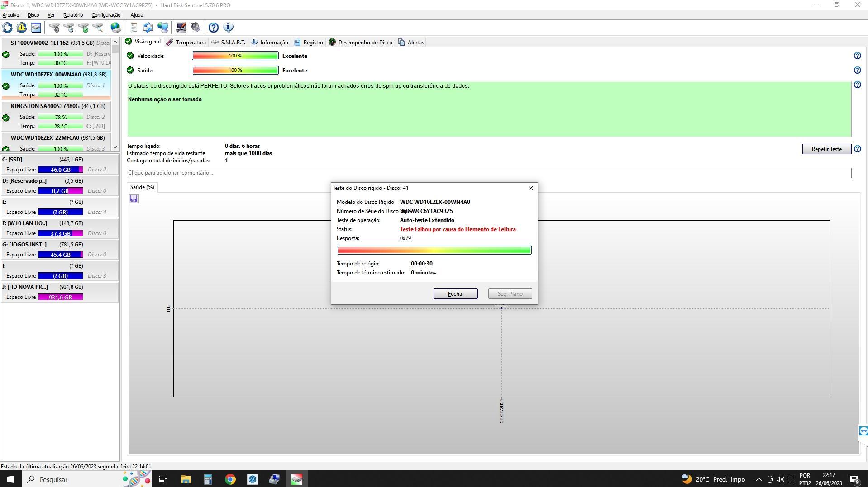Click the hard disk with green checkmark icon
868x487 pixels.
pos(83,28)
